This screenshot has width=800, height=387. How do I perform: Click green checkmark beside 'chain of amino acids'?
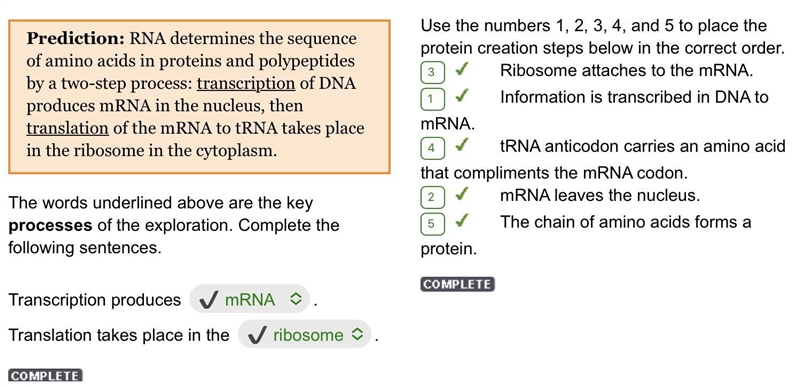(461, 221)
